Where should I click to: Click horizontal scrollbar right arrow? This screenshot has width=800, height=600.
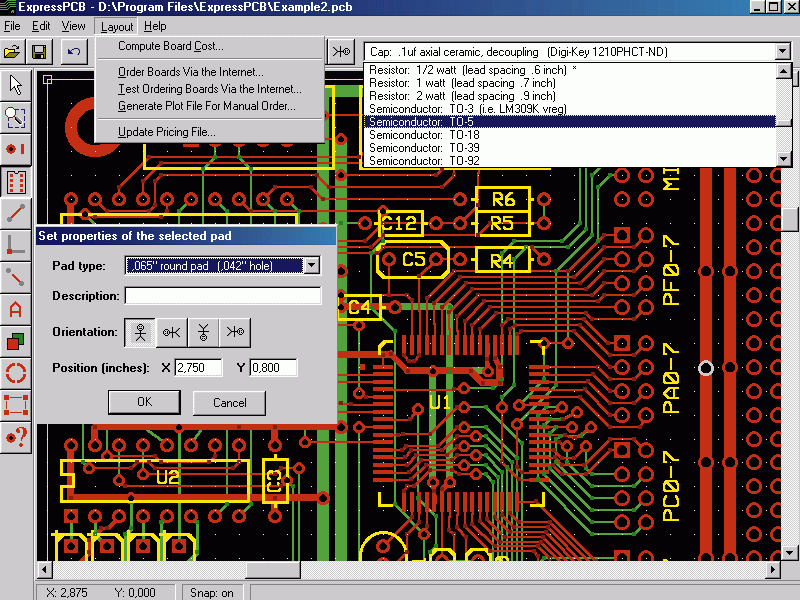[x=773, y=569]
